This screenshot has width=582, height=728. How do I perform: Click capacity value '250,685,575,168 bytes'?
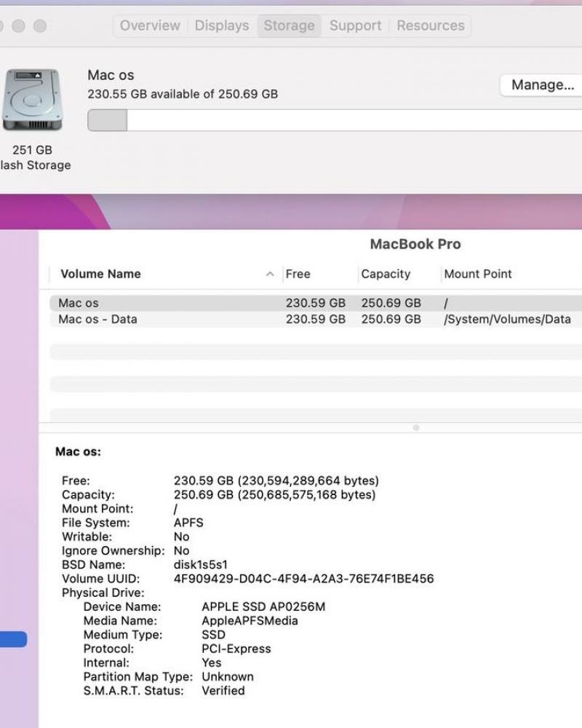tap(306, 494)
